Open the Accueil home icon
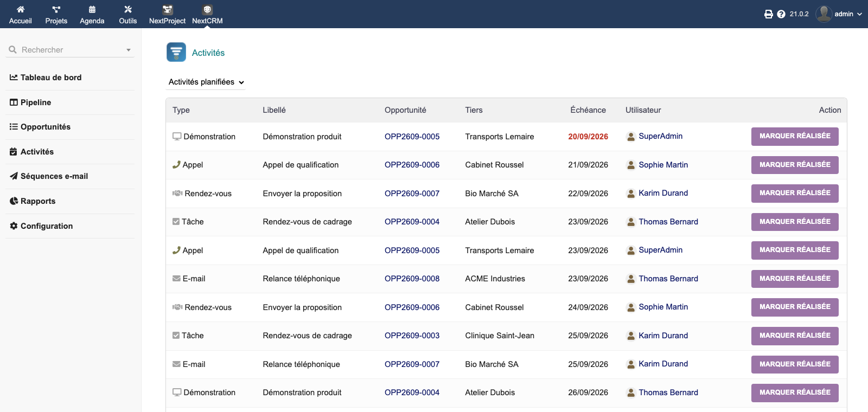This screenshot has width=868, height=412. pyautogui.click(x=21, y=9)
